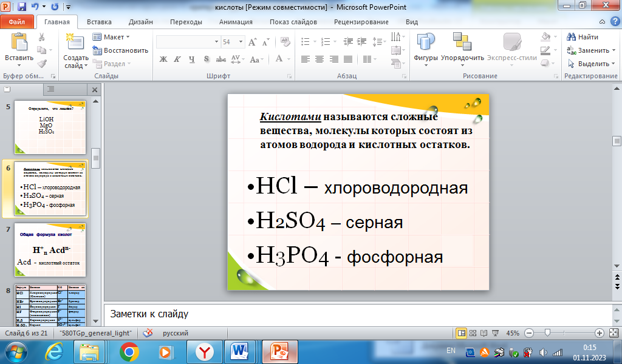The height and width of the screenshot is (364, 622).
Task: Click the Redo arrow icon
Action: pyautogui.click(x=55, y=7)
